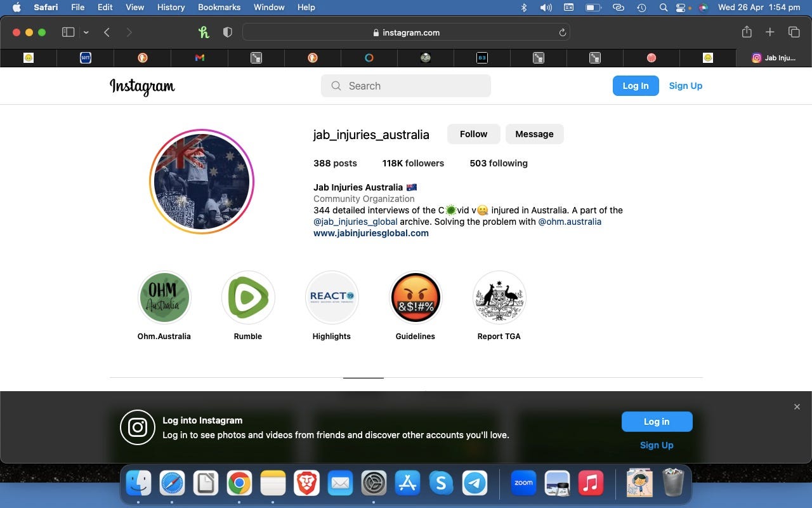This screenshot has width=812, height=508.
Task: Open Skype from the dock
Action: point(441,484)
